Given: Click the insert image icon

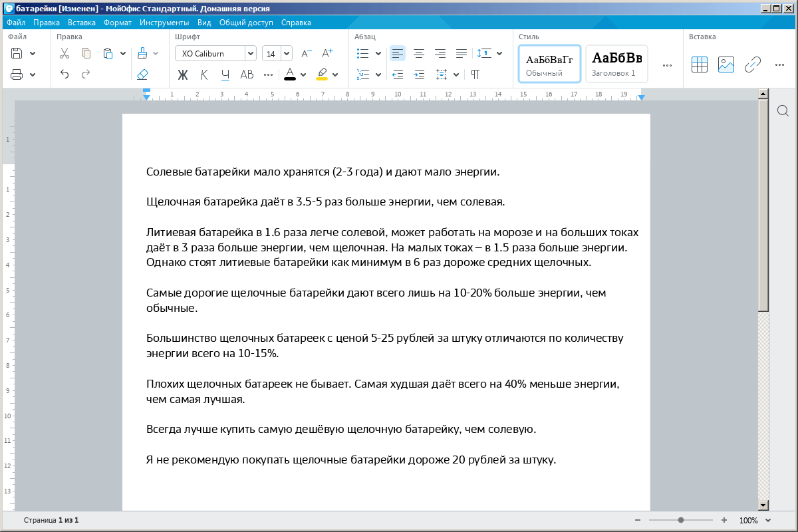Looking at the screenshot, I should (x=726, y=64).
